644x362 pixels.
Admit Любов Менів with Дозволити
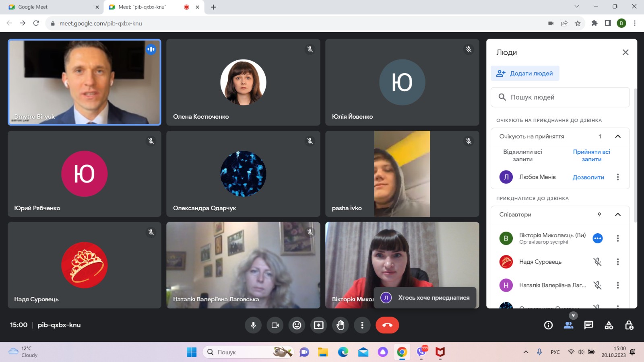click(588, 177)
